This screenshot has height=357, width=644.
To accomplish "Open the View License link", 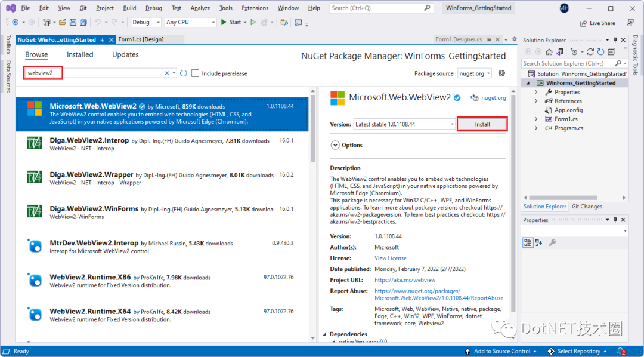I will coord(390,258).
